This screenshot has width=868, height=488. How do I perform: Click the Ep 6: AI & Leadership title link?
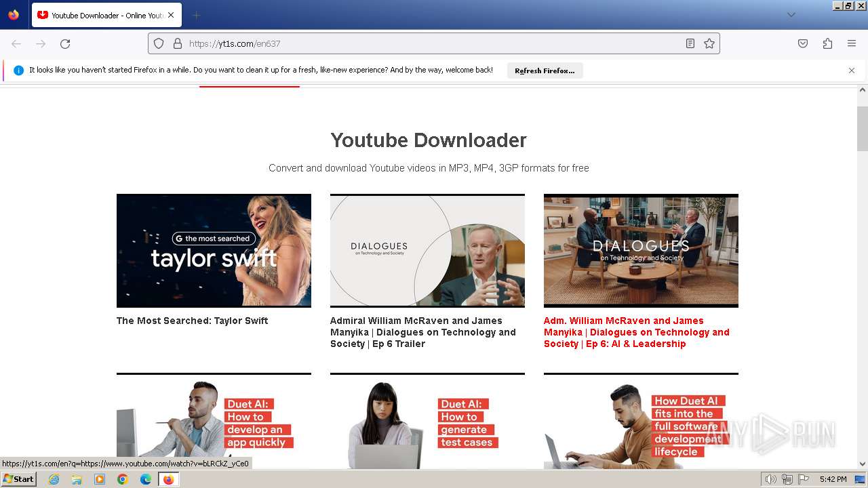[x=637, y=332]
